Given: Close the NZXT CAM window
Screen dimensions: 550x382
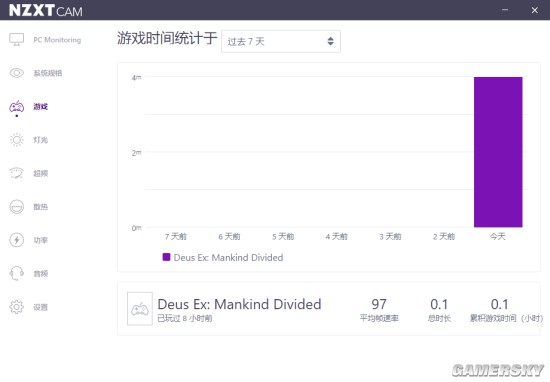Looking at the screenshot, I should click(535, 10).
